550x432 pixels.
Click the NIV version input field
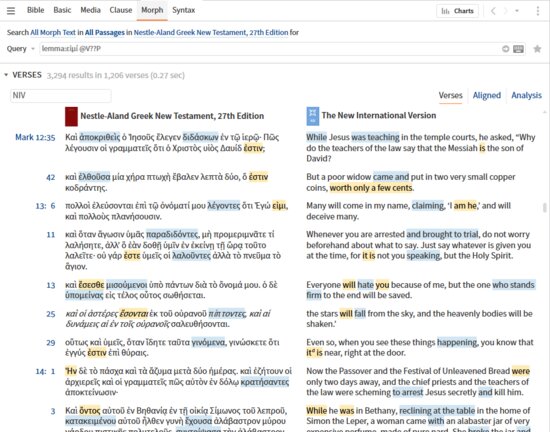coord(61,96)
